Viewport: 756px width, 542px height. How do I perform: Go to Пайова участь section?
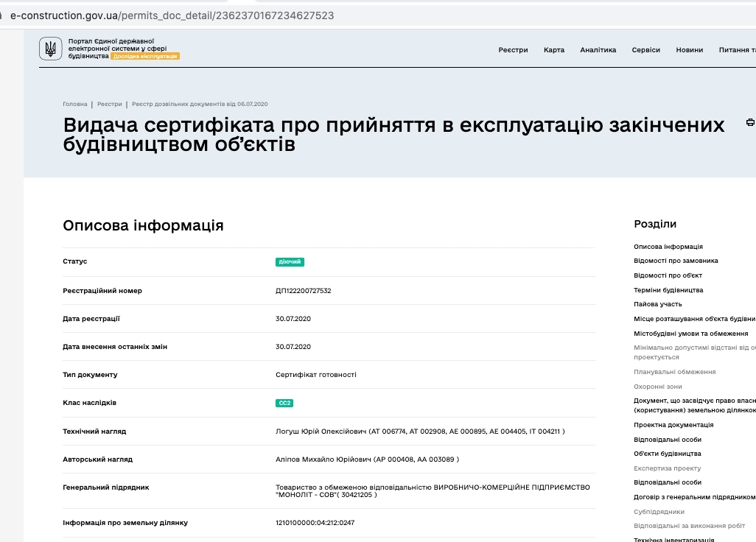[658, 304]
